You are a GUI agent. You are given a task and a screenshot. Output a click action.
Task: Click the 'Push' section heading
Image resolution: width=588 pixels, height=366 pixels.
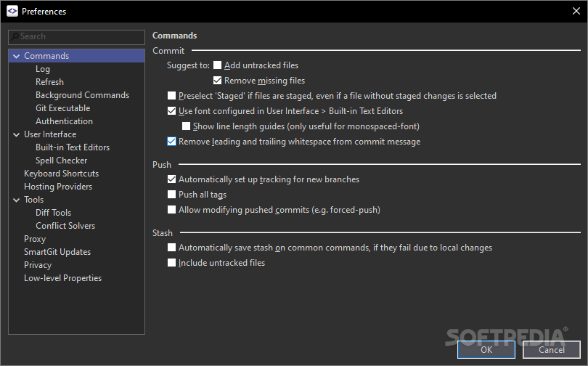tap(162, 165)
